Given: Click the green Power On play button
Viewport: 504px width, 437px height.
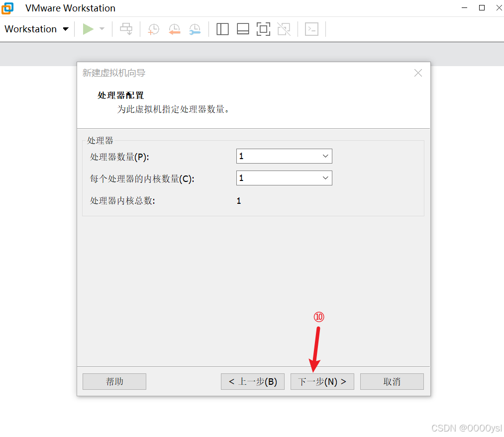Looking at the screenshot, I should pyautogui.click(x=88, y=29).
